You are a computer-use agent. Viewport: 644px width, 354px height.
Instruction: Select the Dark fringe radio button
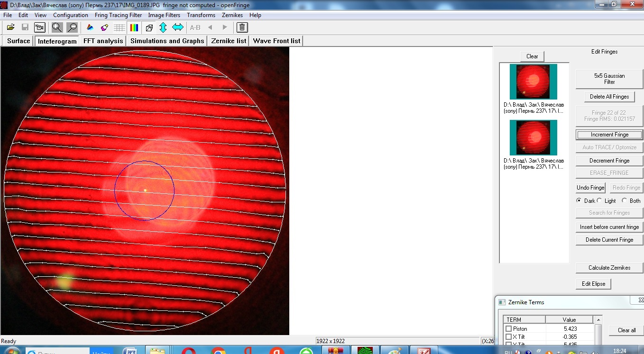pos(579,201)
